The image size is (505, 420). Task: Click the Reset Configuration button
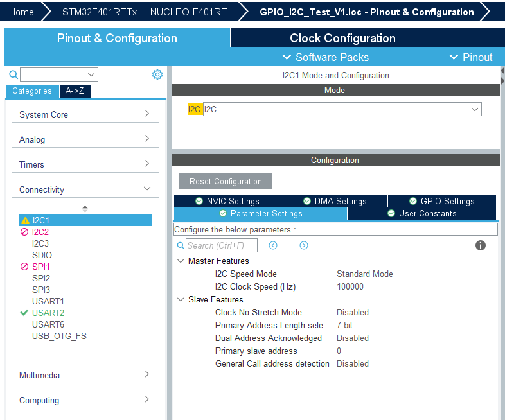tap(226, 181)
